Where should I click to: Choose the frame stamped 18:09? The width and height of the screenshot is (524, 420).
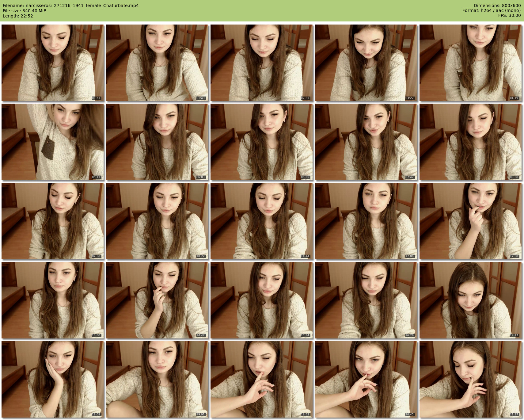point(53,379)
